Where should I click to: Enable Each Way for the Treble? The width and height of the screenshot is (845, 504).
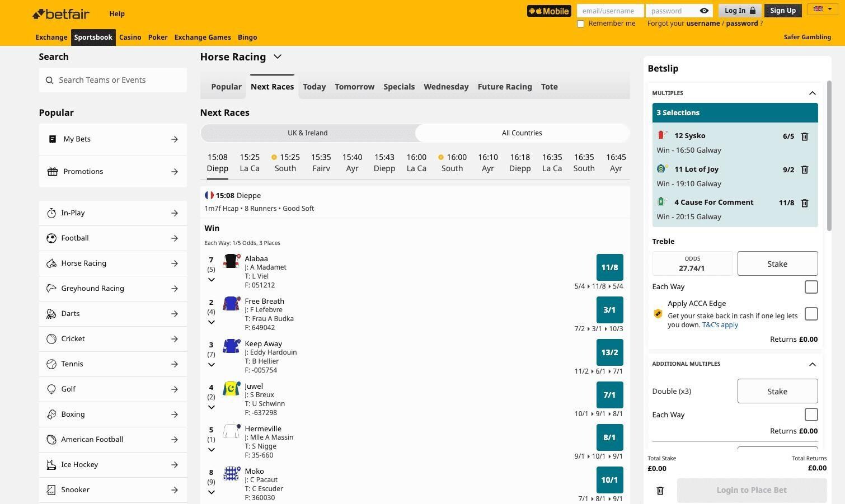point(811,287)
